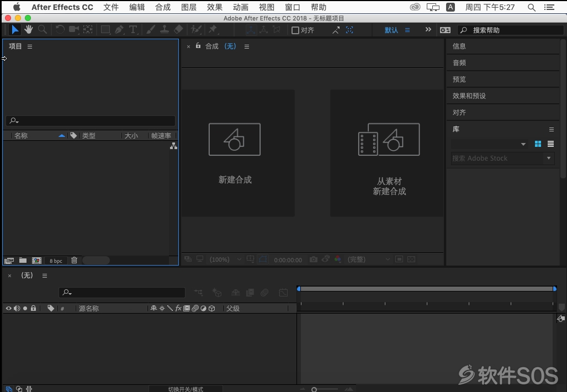
Task: Select the Zoom magnifier tool
Action: click(43, 30)
